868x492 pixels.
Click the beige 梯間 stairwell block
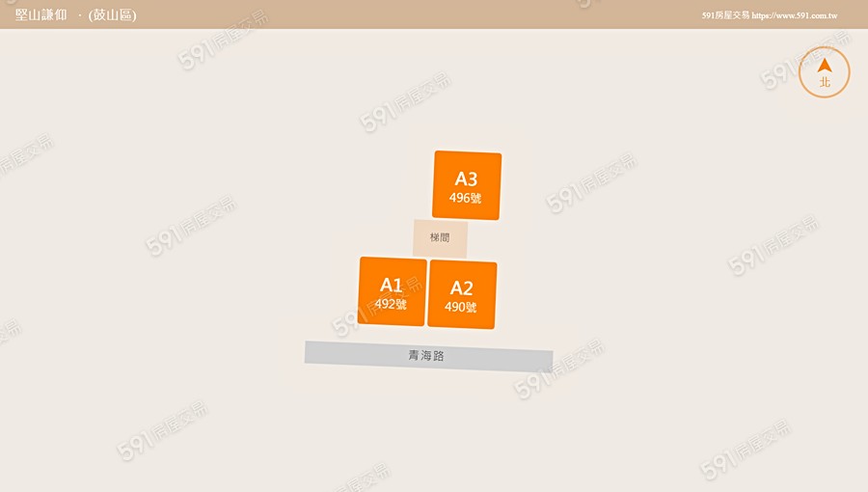pos(440,238)
